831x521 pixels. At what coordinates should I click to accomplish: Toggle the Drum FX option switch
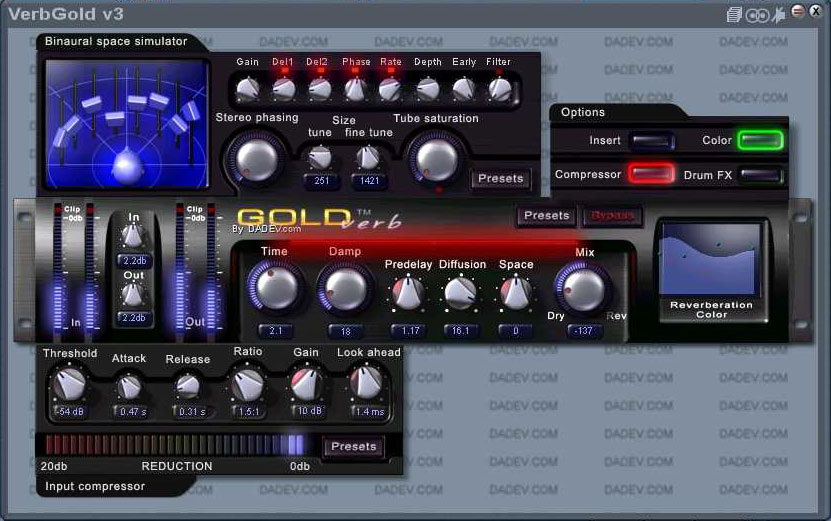point(762,175)
